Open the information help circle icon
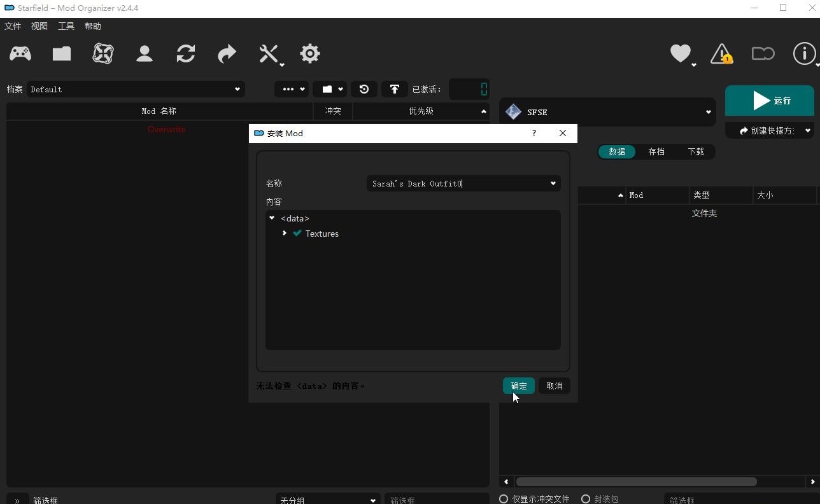820x504 pixels. click(804, 53)
